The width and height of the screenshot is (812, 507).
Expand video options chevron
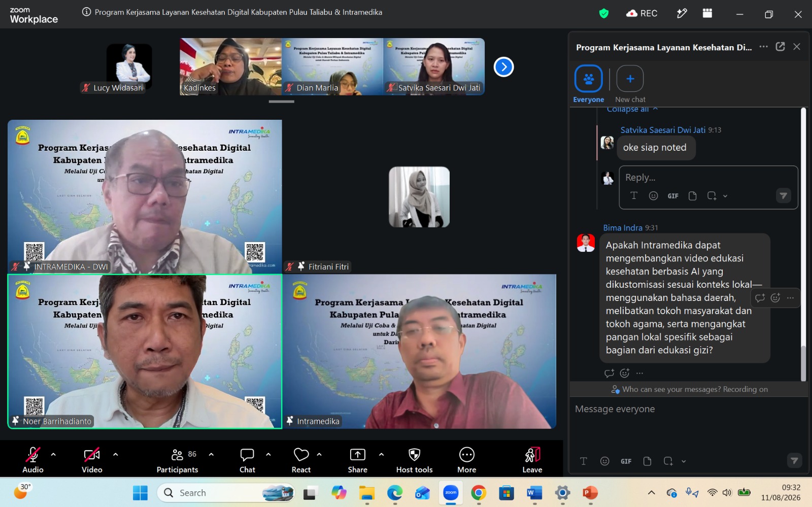pyautogui.click(x=115, y=454)
